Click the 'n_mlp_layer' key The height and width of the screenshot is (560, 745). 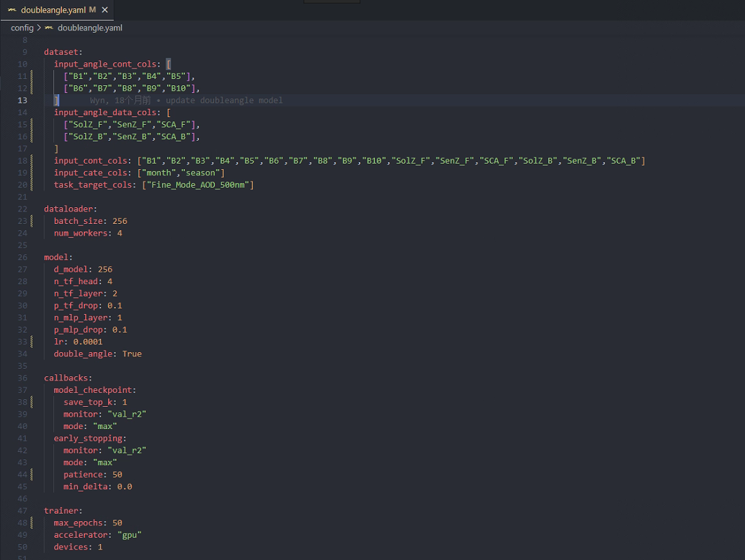click(x=81, y=317)
